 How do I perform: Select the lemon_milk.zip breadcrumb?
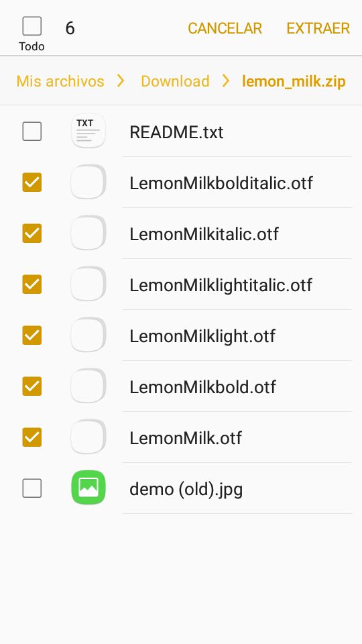[294, 81]
